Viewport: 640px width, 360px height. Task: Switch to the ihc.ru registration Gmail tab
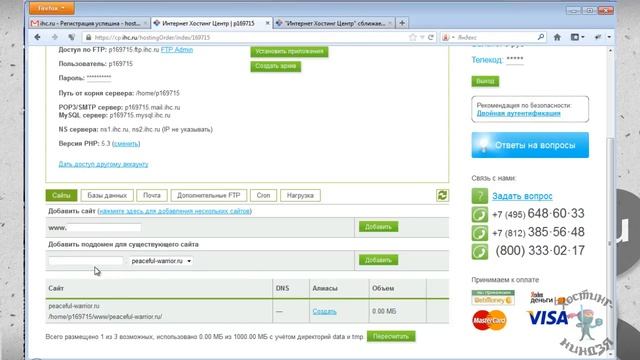(x=89, y=23)
